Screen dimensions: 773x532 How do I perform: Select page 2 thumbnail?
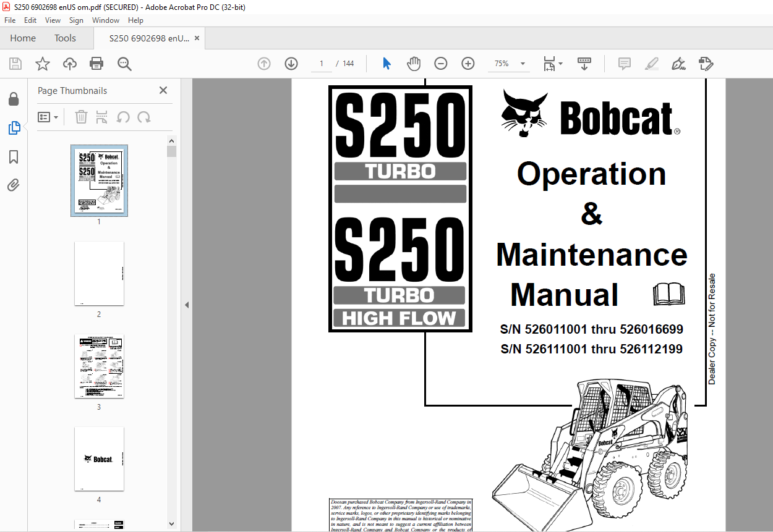[99, 273]
